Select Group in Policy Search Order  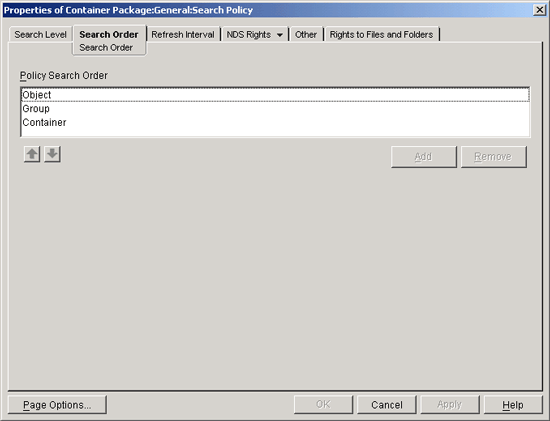(275, 109)
